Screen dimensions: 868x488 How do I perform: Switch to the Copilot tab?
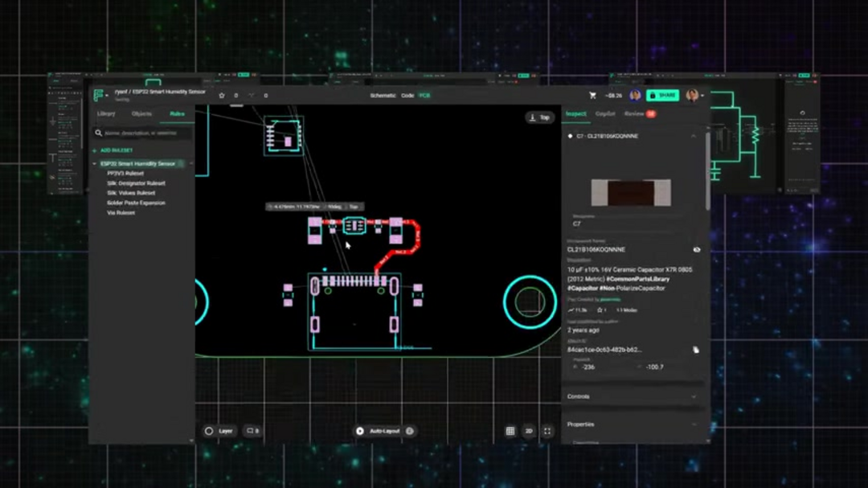pyautogui.click(x=605, y=113)
